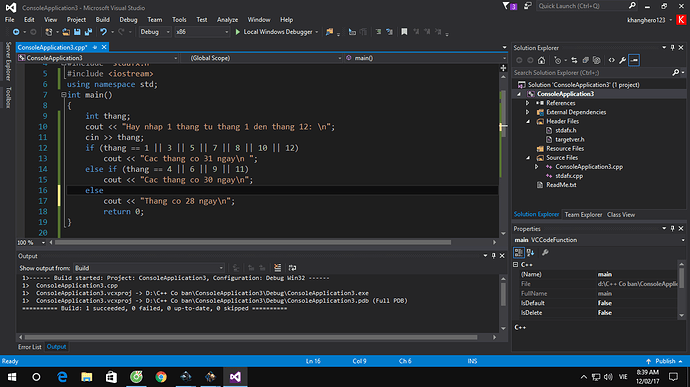Toggle Show All Files in Solution Explorer
The image size is (690, 387).
[597, 60]
